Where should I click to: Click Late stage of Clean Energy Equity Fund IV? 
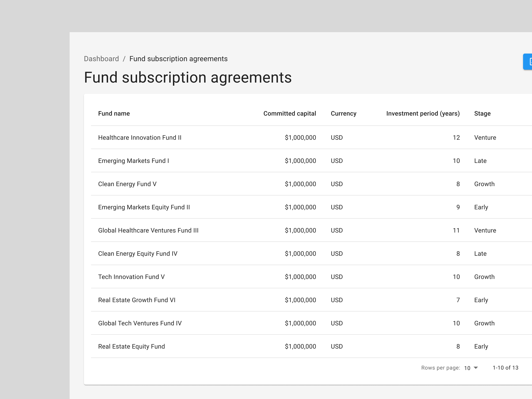pos(480,254)
